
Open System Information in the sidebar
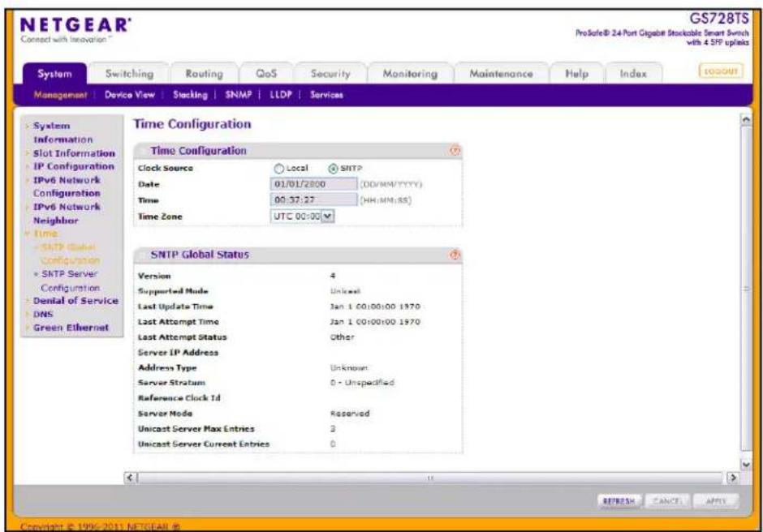[63, 133]
